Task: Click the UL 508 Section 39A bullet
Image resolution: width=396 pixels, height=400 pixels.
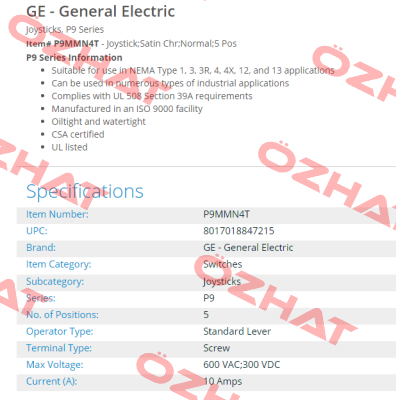Action: tap(152, 96)
